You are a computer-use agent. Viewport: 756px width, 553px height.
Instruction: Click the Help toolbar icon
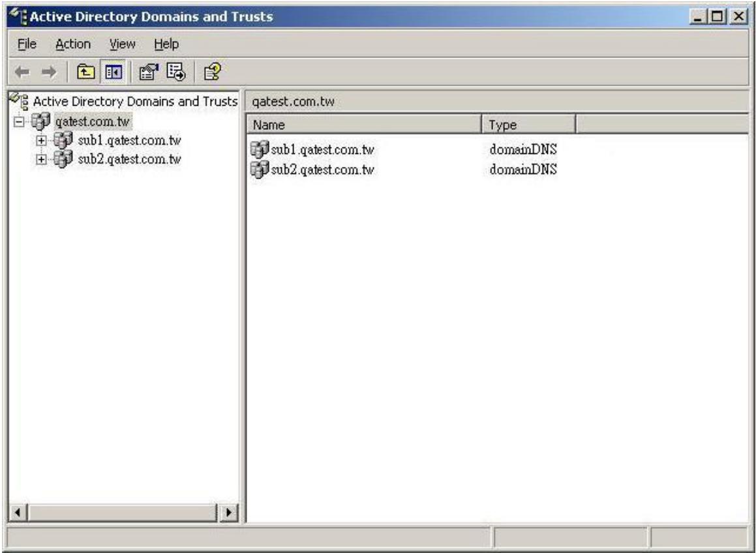click(212, 72)
